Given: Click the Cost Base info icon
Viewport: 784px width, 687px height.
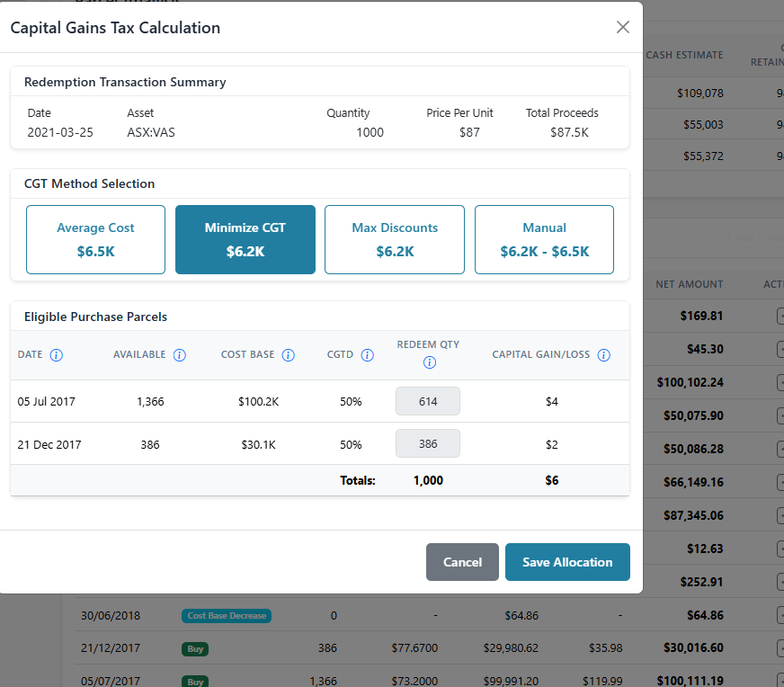Looking at the screenshot, I should pos(288,355).
